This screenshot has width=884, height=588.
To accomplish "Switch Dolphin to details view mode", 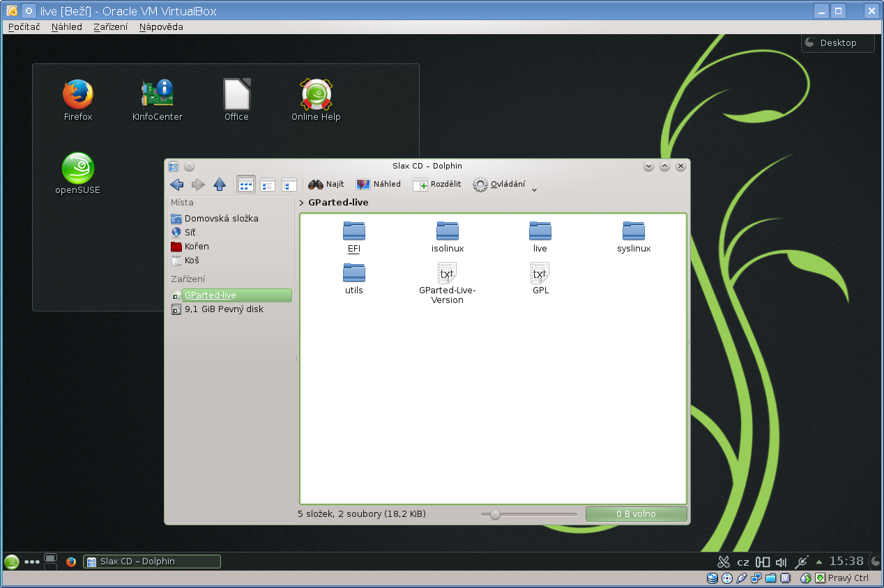I will point(289,185).
